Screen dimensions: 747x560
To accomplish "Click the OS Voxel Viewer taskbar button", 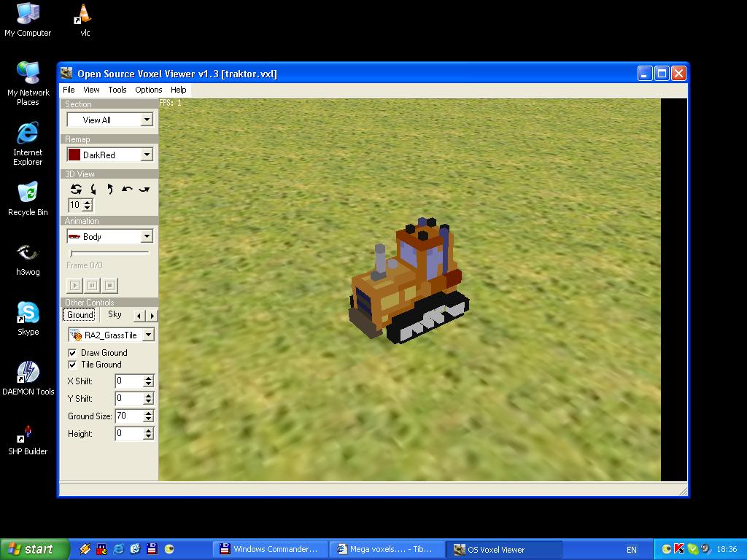I will pyautogui.click(x=504, y=550).
